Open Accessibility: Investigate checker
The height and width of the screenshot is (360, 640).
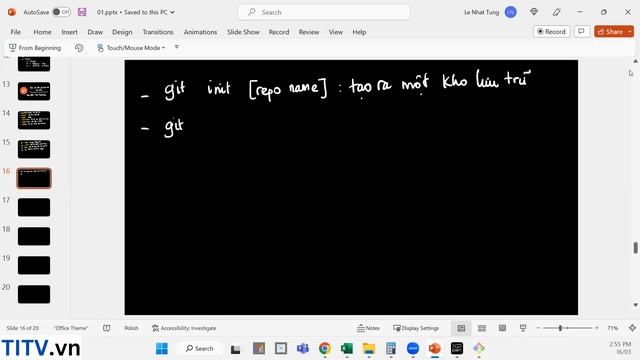184,328
